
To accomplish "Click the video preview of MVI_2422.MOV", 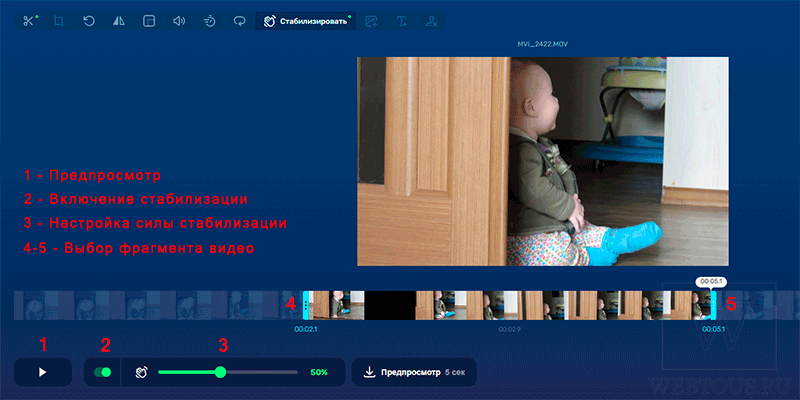I will click(x=543, y=161).
